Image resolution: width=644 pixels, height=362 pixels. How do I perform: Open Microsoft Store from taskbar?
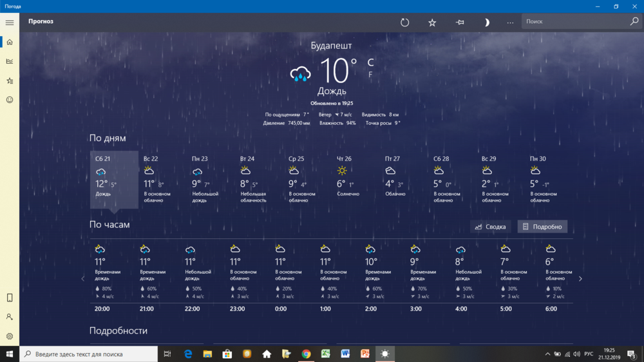[227, 354]
